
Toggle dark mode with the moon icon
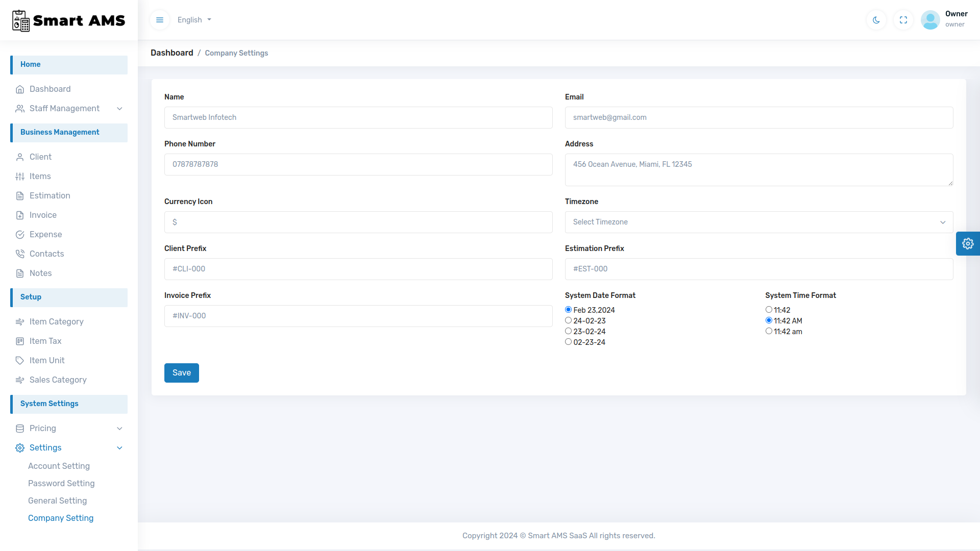click(876, 20)
